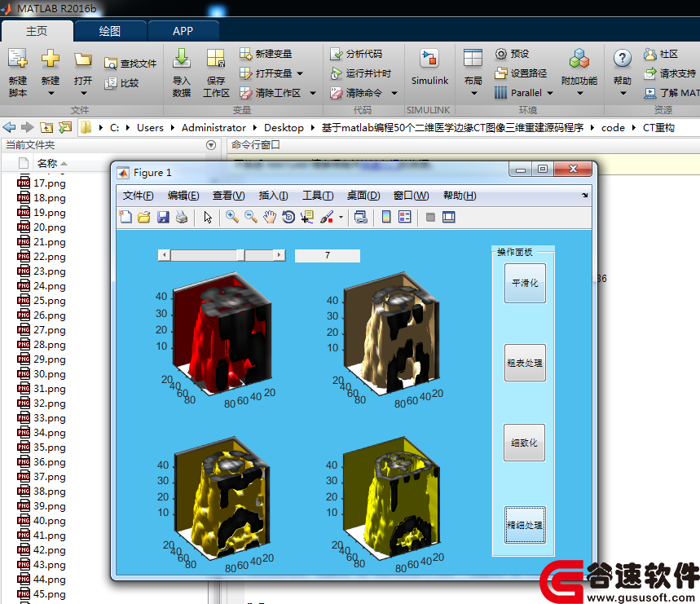
Task: Insert Colorbar via toolbar icon
Action: pyautogui.click(x=386, y=217)
